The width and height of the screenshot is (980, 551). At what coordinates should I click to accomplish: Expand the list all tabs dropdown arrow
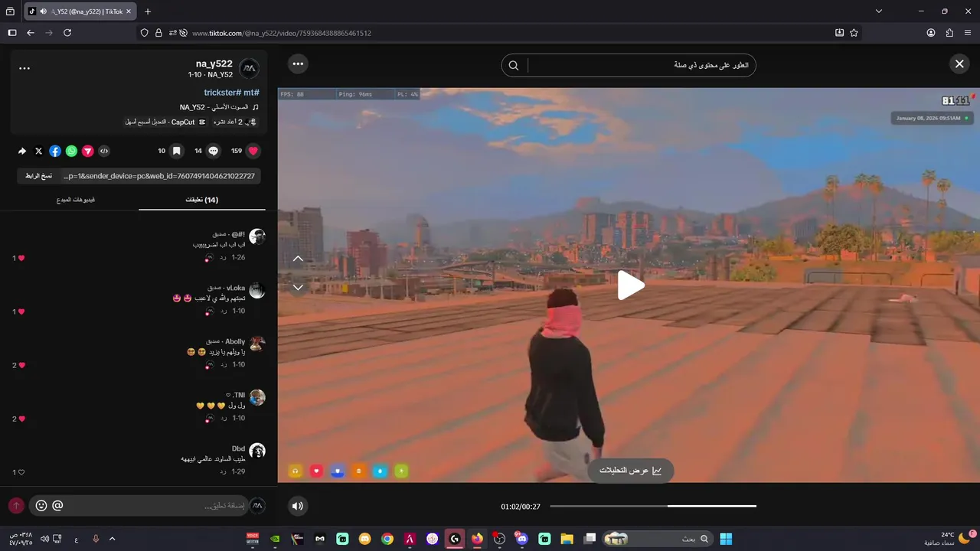coord(879,11)
